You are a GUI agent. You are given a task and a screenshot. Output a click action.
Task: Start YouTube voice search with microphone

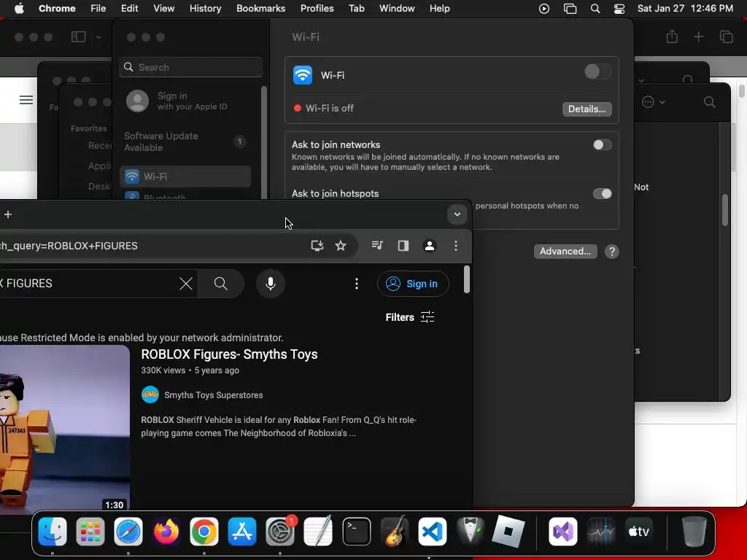pyautogui.click(x=270, y=284)
